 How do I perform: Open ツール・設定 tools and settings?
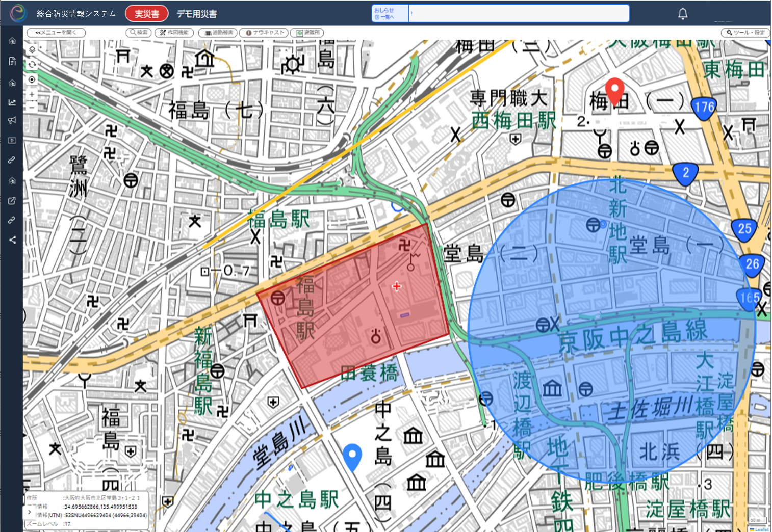pyautogui.click(x=745, y=33)
